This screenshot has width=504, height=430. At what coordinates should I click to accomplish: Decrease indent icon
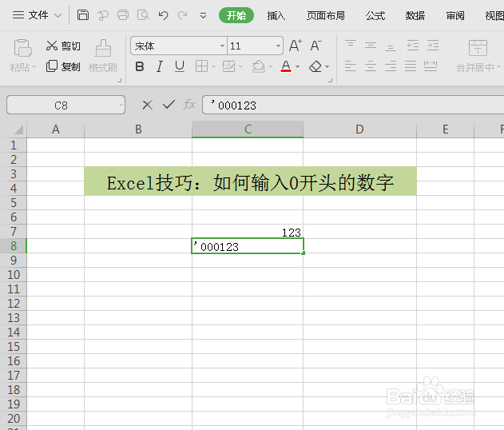tap(413, 46)
